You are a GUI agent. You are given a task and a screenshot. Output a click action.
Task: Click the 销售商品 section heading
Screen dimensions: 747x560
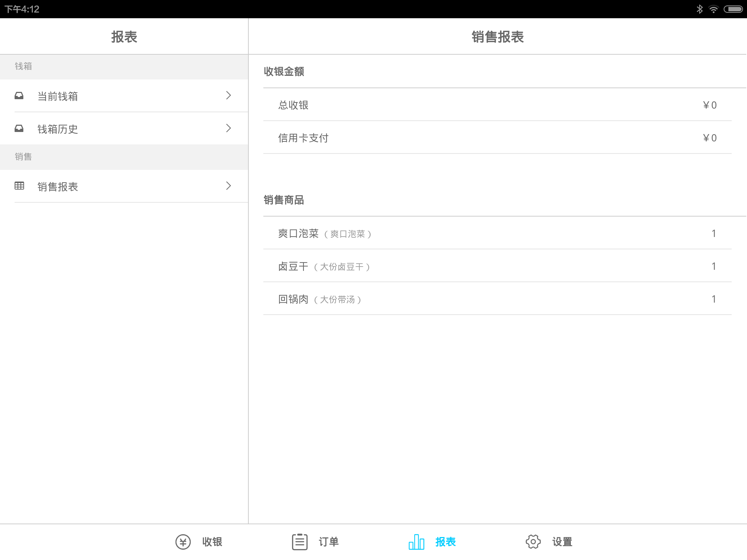click(x=284, y=200)
